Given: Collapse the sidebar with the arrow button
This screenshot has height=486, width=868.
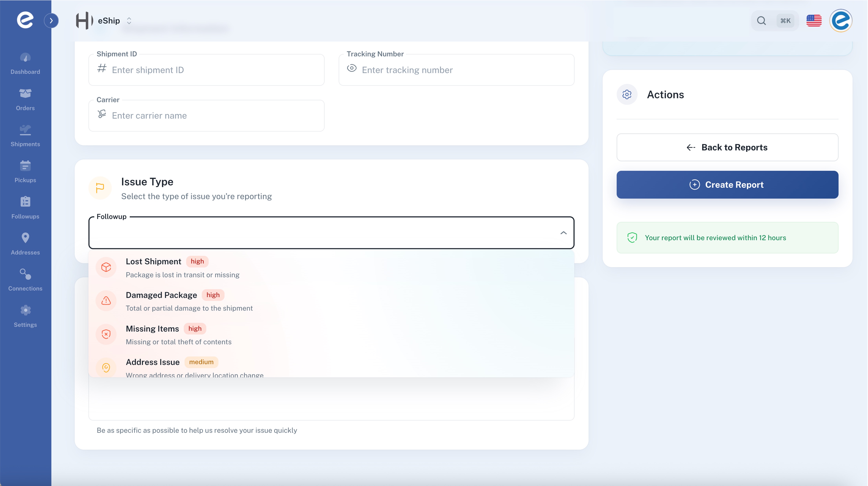Looking at the screenshot, I should [x=52, y=20].
